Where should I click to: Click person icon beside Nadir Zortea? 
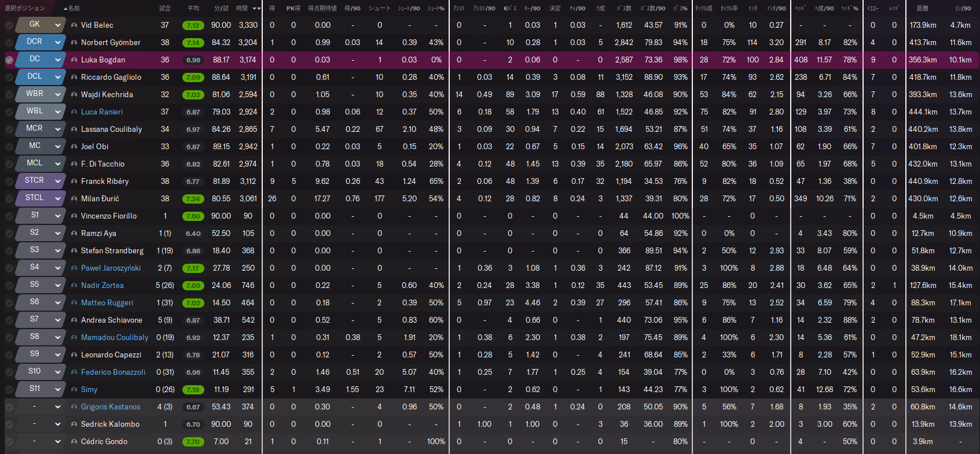point(74,286)
